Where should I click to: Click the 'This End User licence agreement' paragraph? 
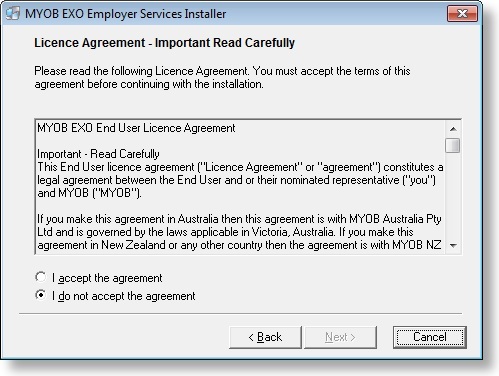(x=240, y=180)
